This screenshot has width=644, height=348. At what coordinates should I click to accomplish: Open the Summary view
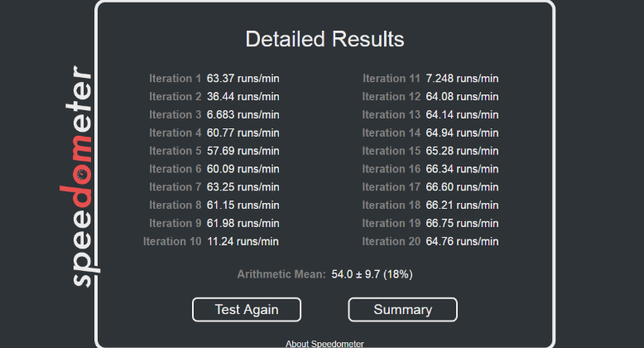[402, 309]
